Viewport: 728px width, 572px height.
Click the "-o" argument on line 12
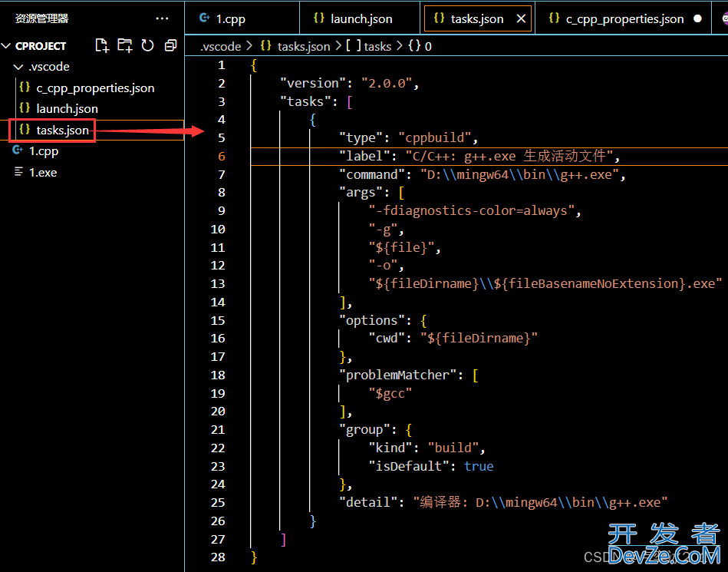click(x=383, y=266)
